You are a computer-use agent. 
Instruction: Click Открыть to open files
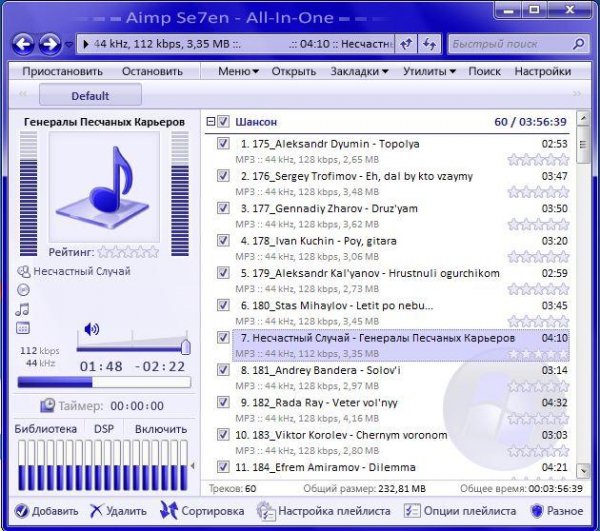coord(293,72)
